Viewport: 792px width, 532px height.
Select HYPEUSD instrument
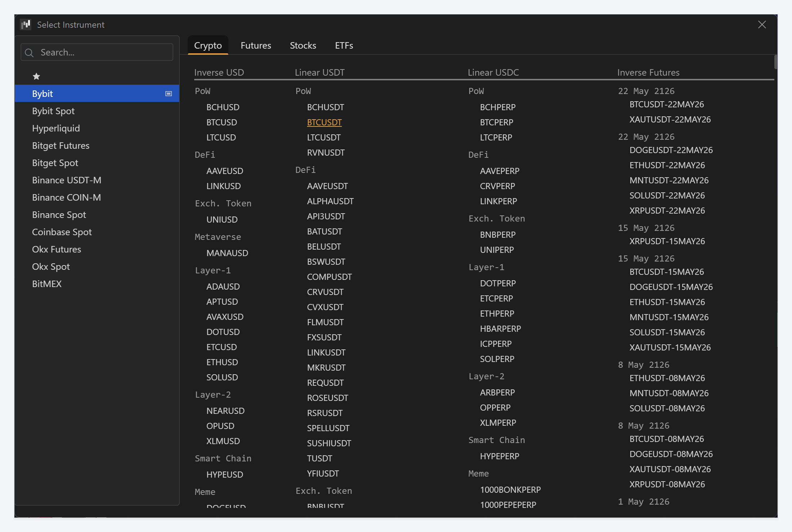225,475
